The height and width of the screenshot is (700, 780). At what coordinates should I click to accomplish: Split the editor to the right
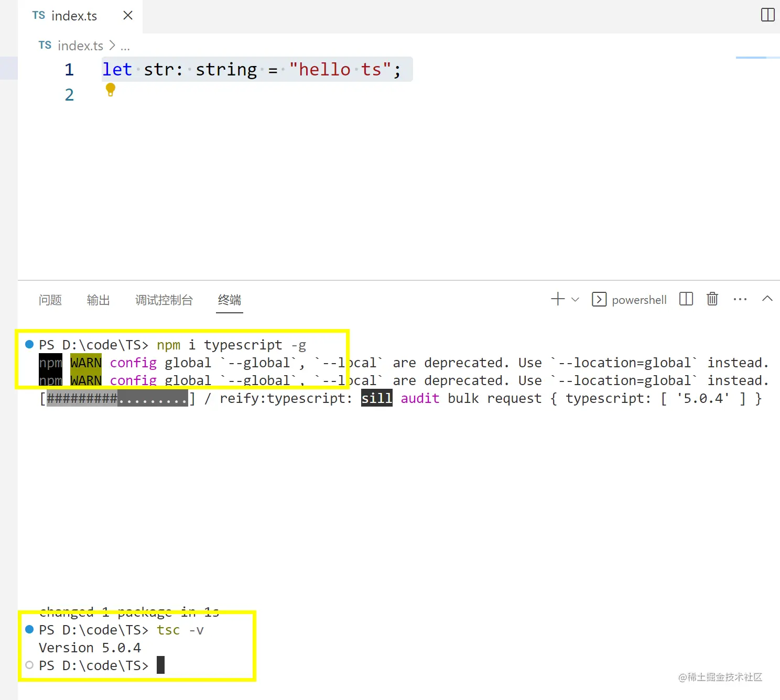click(767, 15)
